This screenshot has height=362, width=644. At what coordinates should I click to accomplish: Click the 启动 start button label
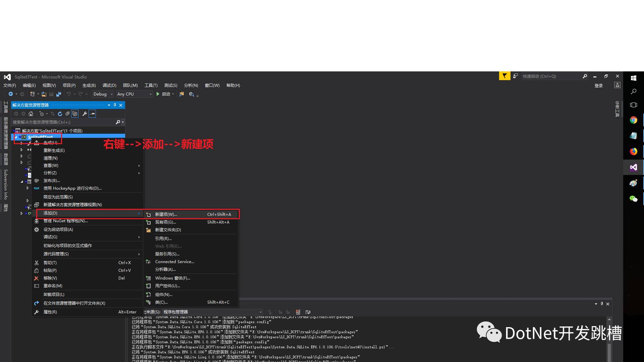tap(166, 94)
